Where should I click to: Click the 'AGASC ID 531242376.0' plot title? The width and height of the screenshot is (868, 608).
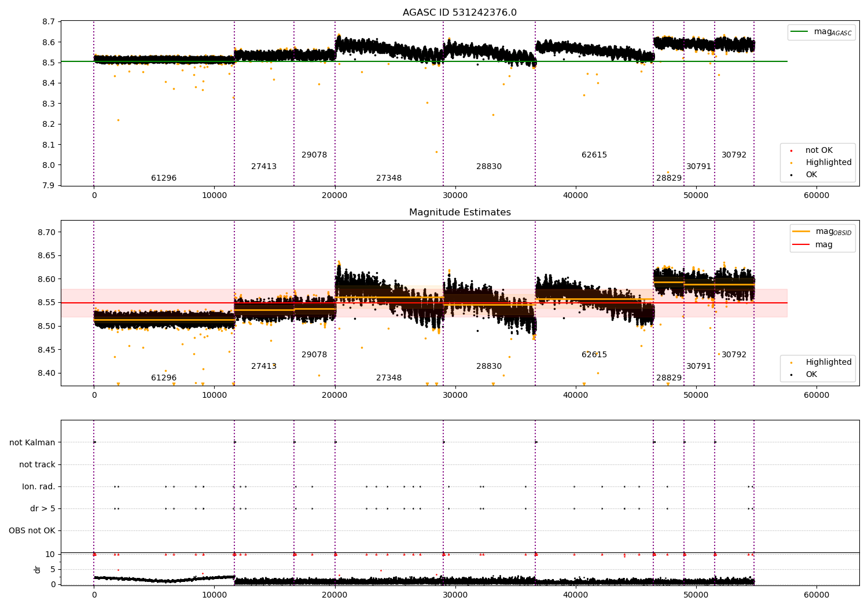click(460, 13)
